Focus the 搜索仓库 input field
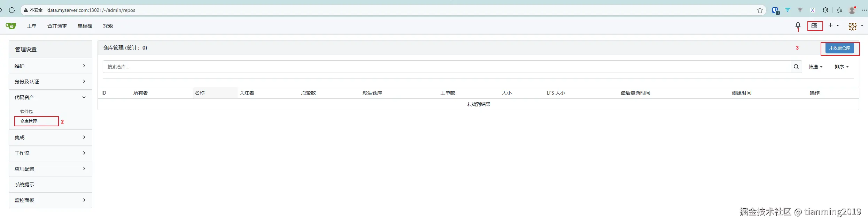Image resolution: width=868 pixels, height=224 pixels. (x=447, y=67)
